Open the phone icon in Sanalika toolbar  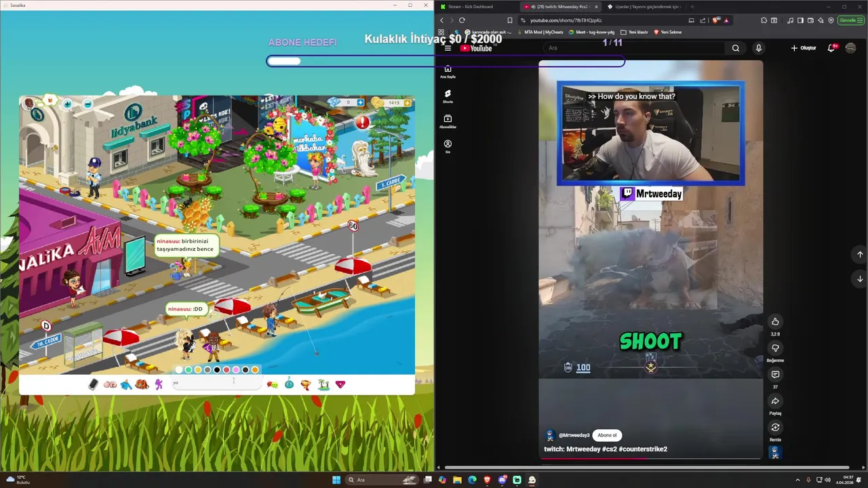94,384
